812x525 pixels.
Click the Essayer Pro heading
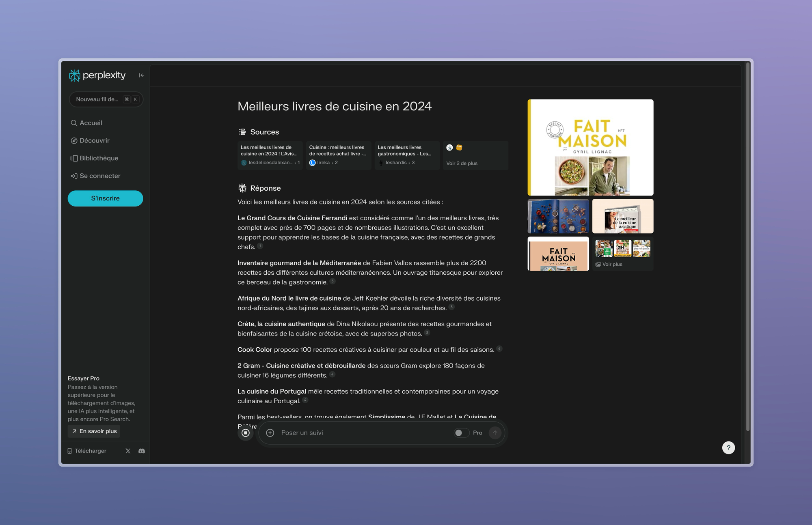pyautogui.click(x=84, y=378)
